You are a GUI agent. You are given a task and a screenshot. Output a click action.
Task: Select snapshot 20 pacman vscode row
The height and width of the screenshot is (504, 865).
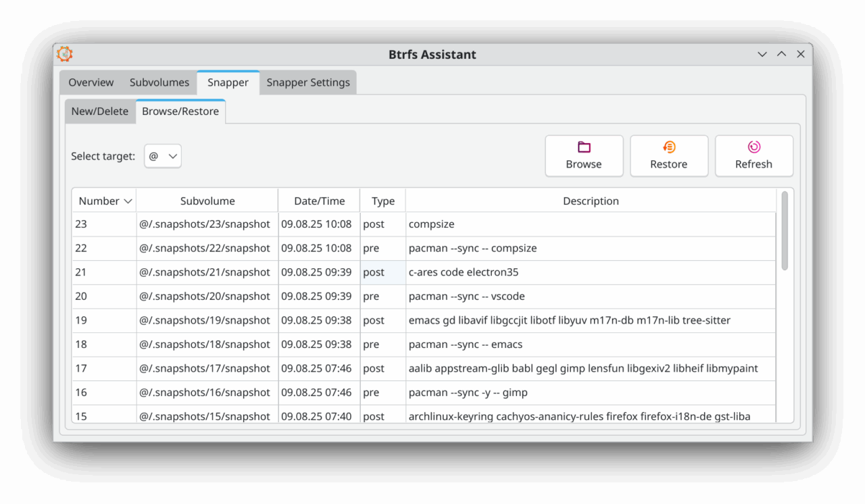pyautogui.click(x=466, y=297)
